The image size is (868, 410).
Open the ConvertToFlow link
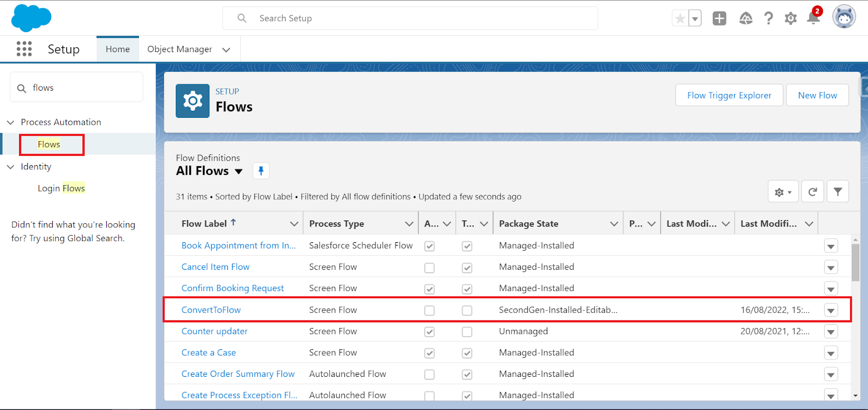point(211,310)
